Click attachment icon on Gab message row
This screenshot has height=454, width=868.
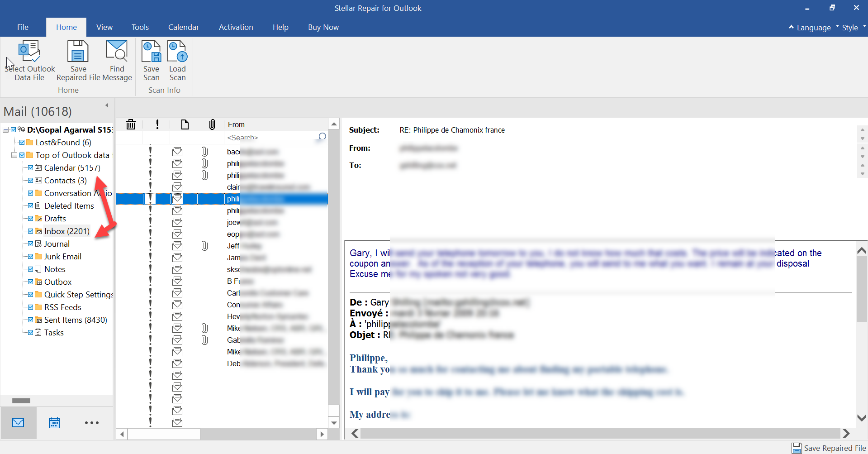click(204, 340)
